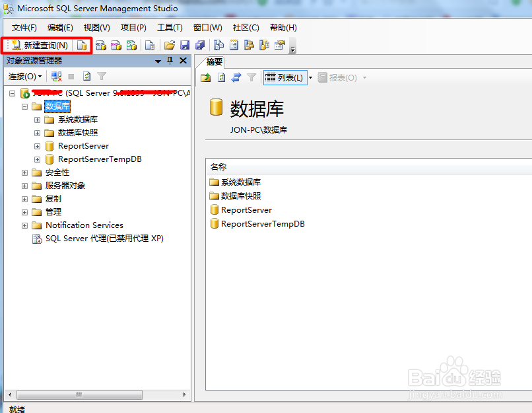The image size is (532, 413).
Task: Select 数据库 folder in the tree
Action: coord(57,106)
